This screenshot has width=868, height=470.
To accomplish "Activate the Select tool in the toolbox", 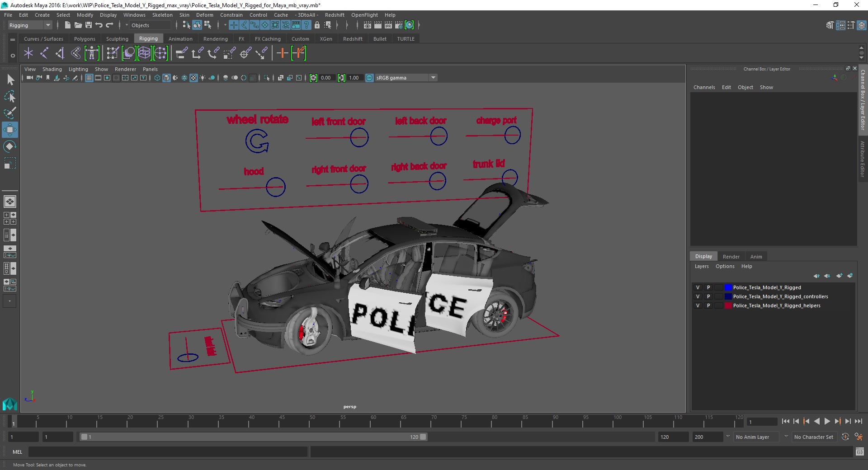I will pyautogui.click(x=10, y=80).
